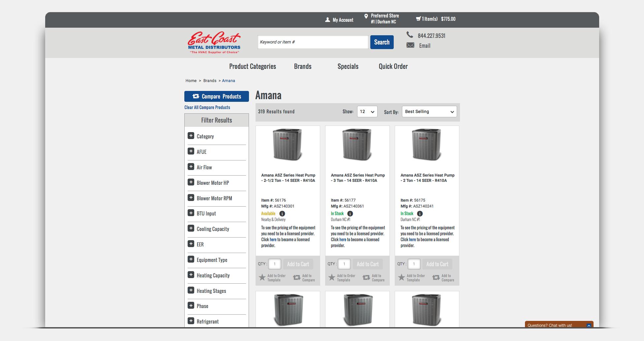Expand the Blower Motor HP filter
This screenshot has height=341, width=644.
coord(191,182)
